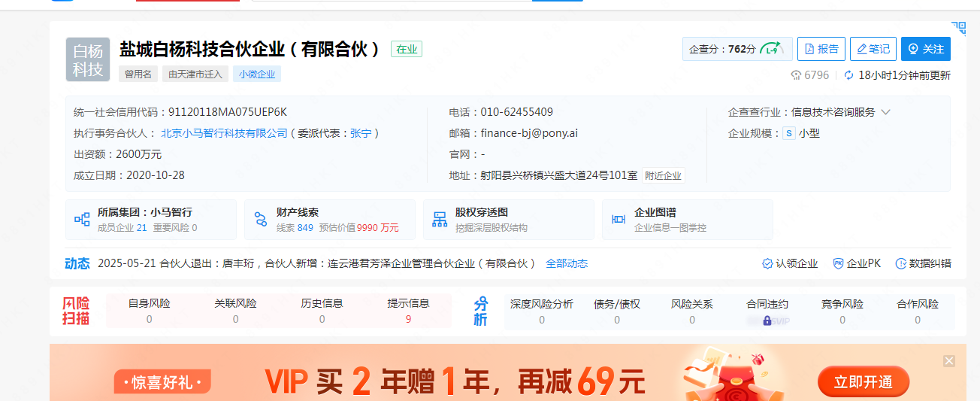Open 风险关系 analysis item

[692, 311]
